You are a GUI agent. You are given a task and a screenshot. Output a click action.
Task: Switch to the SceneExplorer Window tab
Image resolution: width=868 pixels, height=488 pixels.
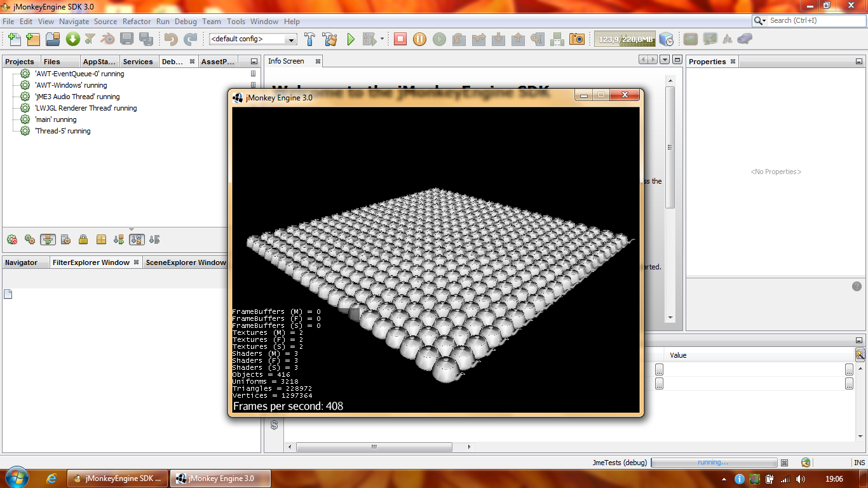(186, 262)
